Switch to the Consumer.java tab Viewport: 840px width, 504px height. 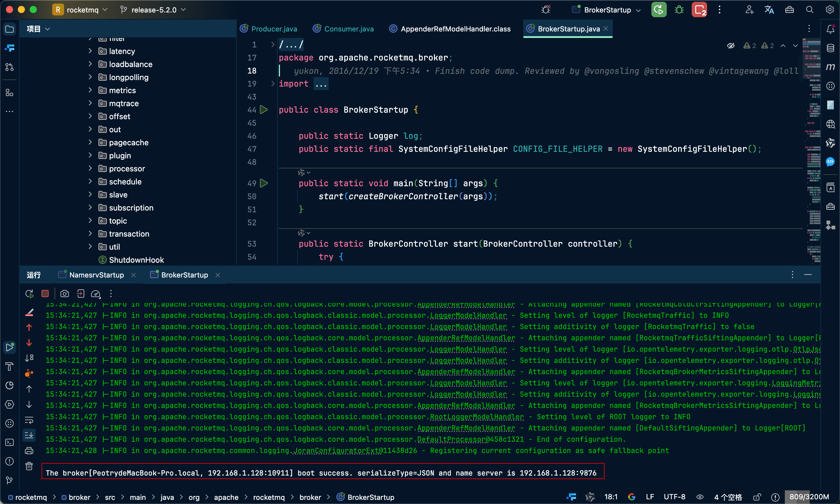343,29
